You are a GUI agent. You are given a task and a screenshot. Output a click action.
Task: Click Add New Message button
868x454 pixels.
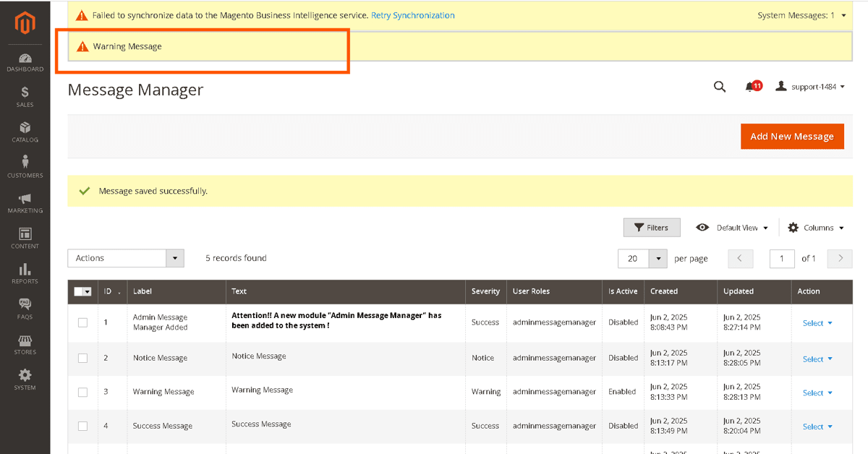pos(792,136)
